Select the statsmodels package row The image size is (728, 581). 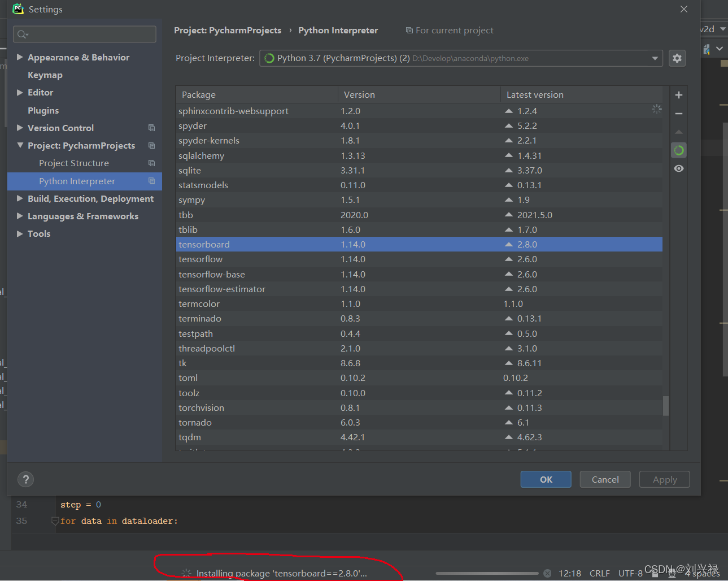(x=419, y=185)
